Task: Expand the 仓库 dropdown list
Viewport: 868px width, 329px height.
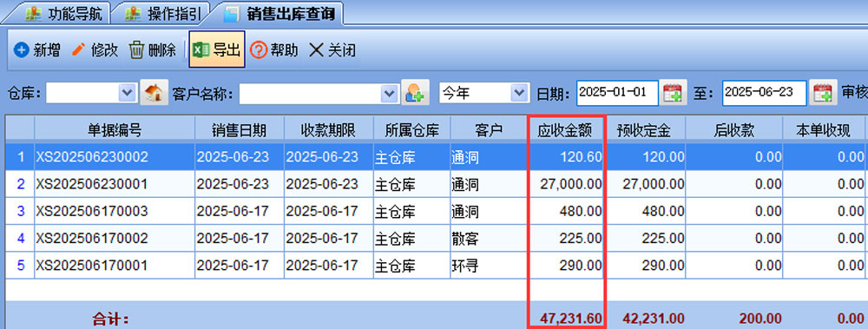Action: point(128,93)
